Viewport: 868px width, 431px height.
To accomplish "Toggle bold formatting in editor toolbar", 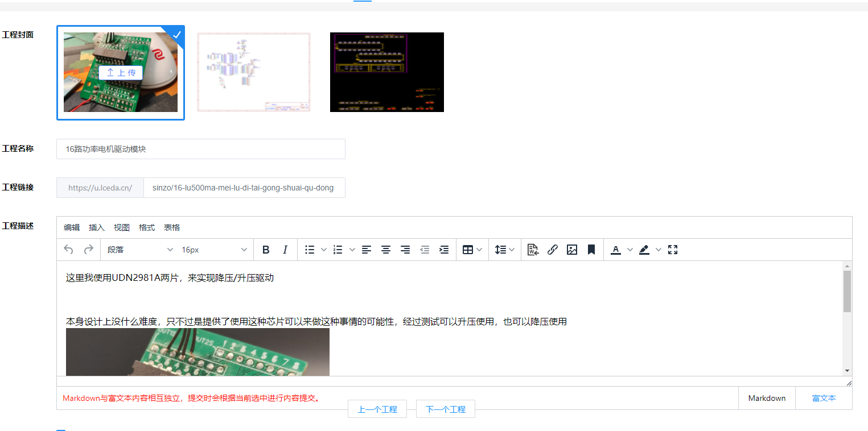I will 266,250.
